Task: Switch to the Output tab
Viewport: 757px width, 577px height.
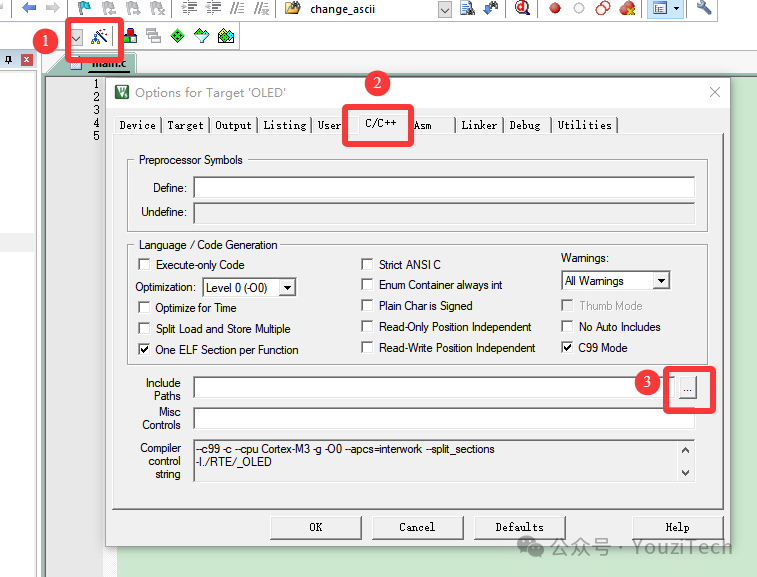Action: coord(234,126)
